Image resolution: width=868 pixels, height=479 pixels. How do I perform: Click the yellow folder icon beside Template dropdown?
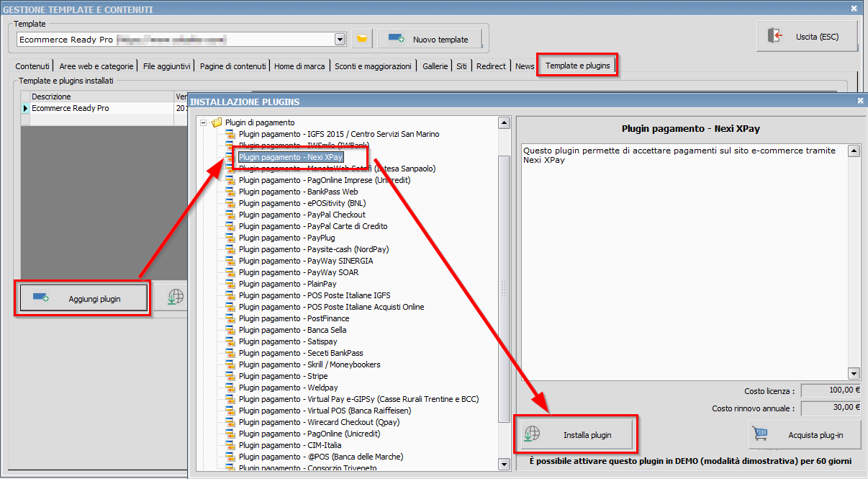click(x=361, y=39)
